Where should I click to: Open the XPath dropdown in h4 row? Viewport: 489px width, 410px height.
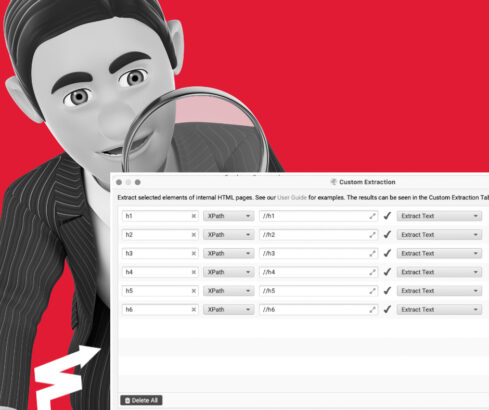228,272
